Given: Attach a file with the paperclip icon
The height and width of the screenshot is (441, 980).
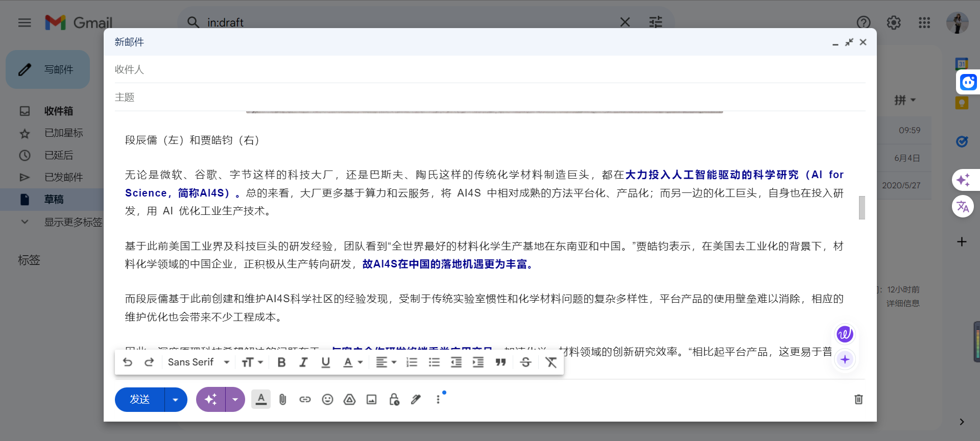Looking at the screenshot, I should 283,399.
